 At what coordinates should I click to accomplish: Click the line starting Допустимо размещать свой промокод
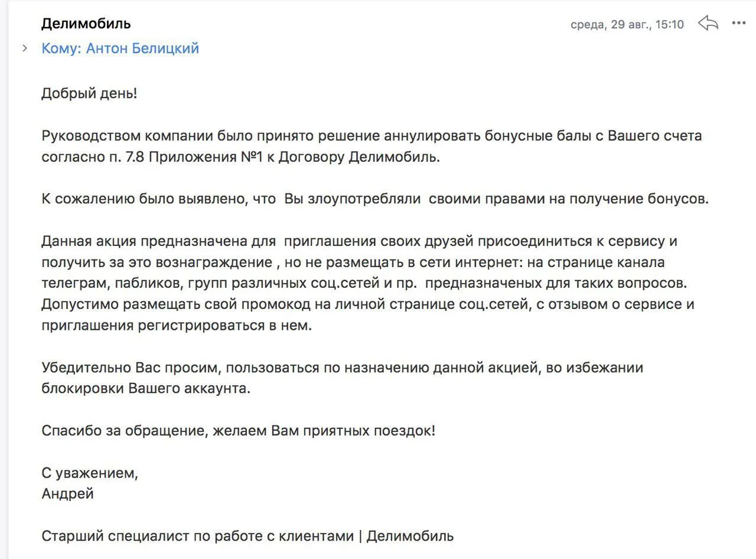click(x=367, y=304)
